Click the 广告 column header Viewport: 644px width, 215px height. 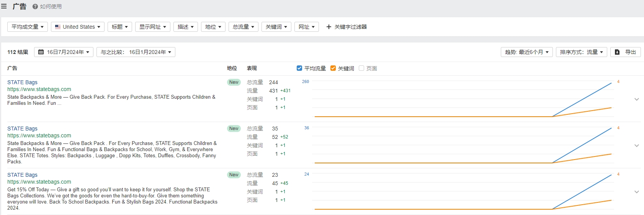12,68
